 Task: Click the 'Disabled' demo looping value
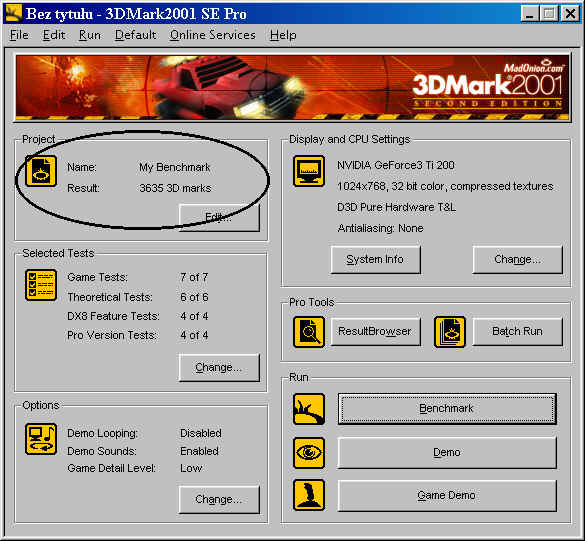tap(201, 433)
